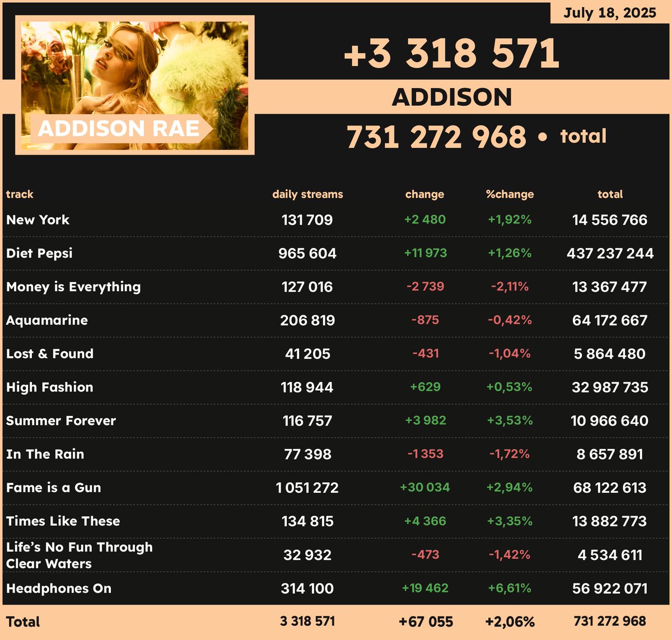The width and height of the screenshot is (672, 640).
Task: Select the 'New York' track name
Action: tap(38, 220)
